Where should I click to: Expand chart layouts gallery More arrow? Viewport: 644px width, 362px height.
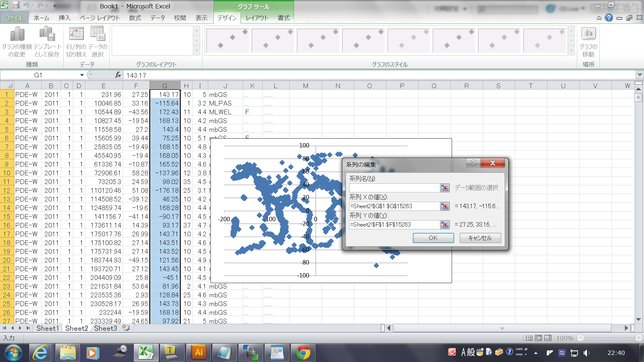(x=197, y=51)
